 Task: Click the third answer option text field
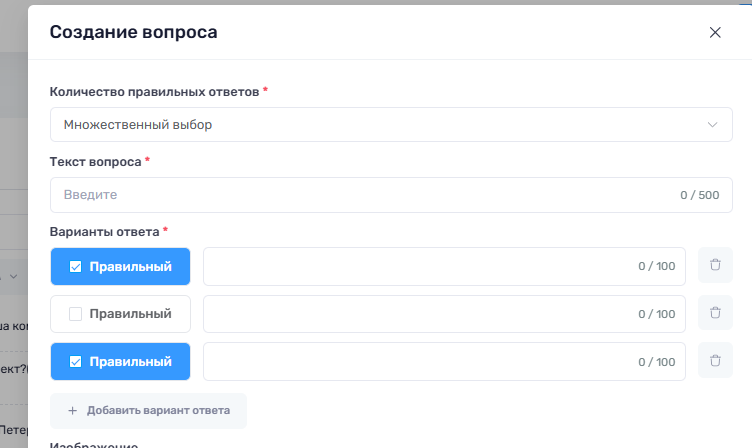point(444,362)
